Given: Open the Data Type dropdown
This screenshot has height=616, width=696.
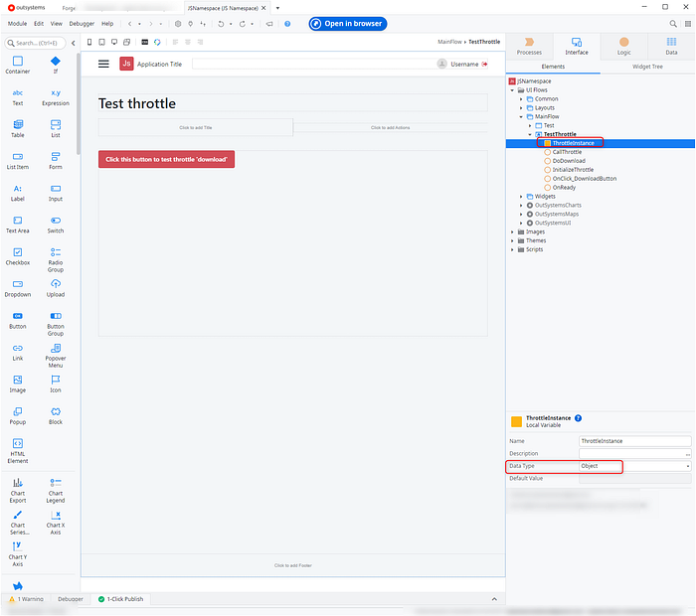Looking at the screenshot, I should [687, 466].
